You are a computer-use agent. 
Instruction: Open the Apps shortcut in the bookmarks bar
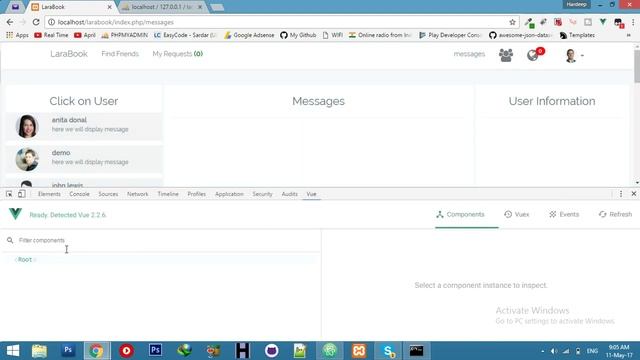pyautogui.click(x=17, y=35)
